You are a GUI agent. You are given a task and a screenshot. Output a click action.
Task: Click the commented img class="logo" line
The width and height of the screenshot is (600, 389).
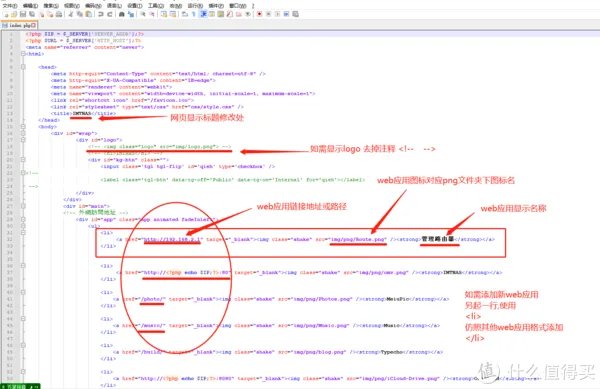[160, 146]
